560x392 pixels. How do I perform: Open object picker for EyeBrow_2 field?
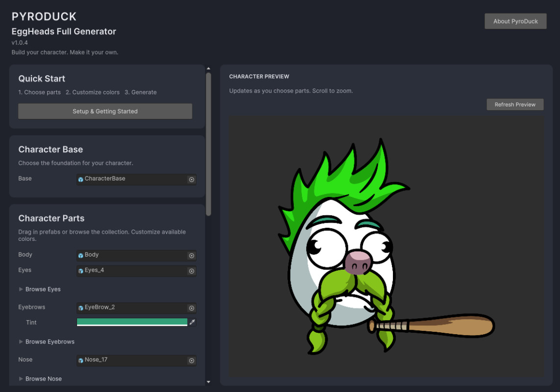tap(192, 308)
